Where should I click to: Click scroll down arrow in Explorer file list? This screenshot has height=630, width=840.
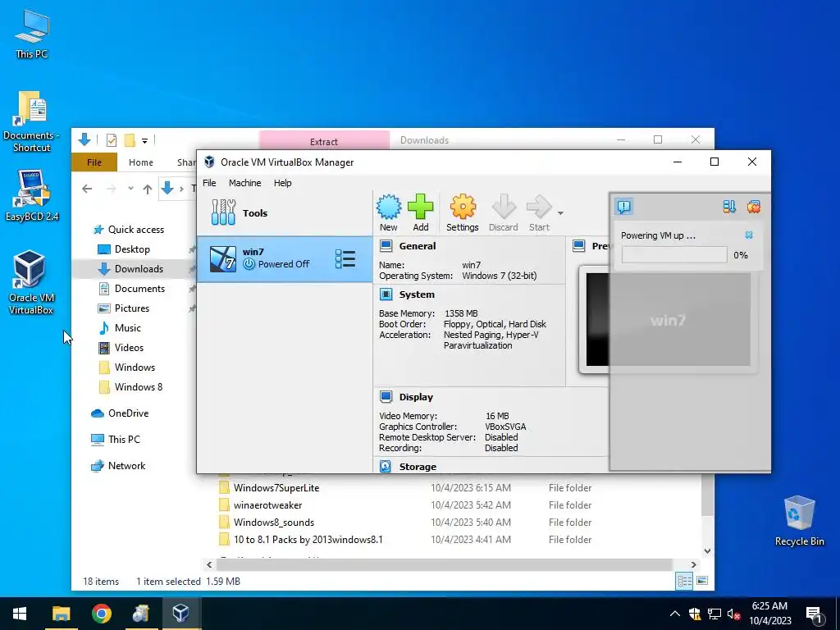(707, 550)
